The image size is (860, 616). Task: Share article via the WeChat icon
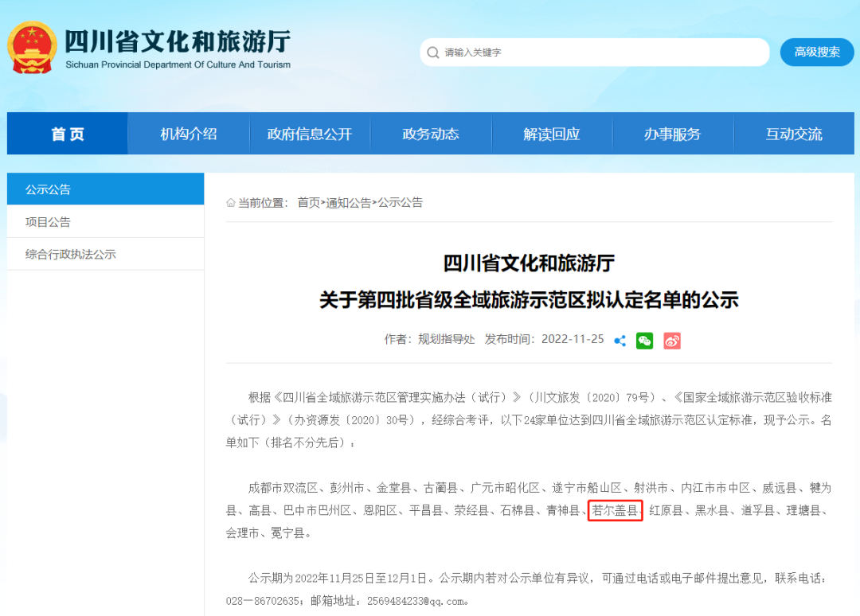644,341
